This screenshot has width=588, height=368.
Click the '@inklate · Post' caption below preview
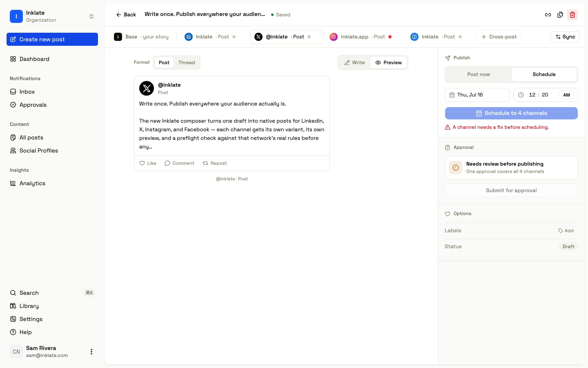click(232, 179)
